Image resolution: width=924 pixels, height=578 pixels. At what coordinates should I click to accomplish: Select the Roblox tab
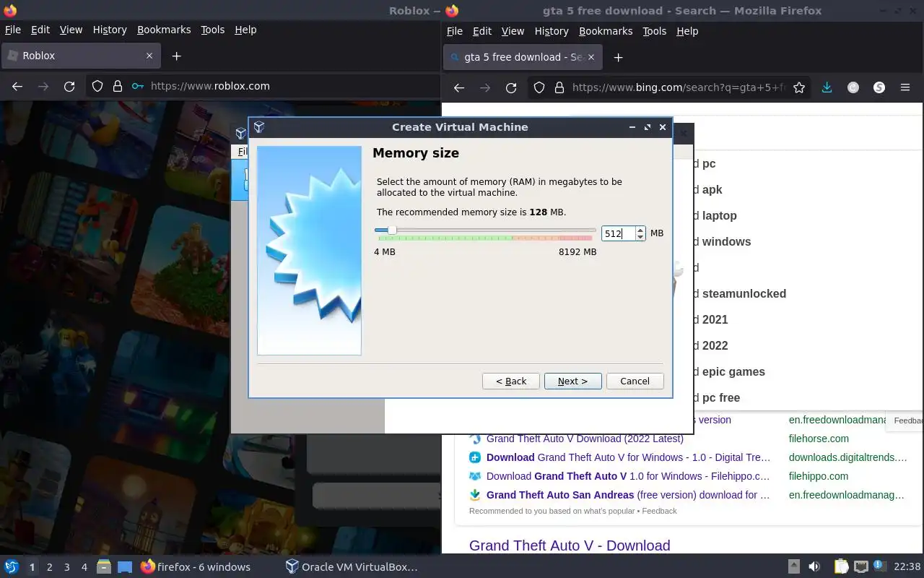point(80,56)
